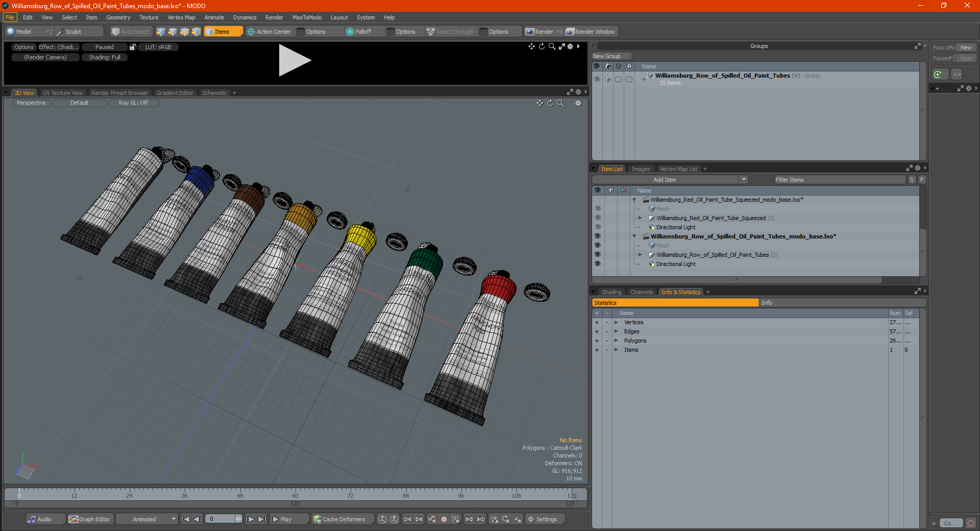Collapse the Williamsburg_Row_of_Spilled_Oil_Paint_Tubes_modo_base.lxo scene
The image size is (980, 531).
point(634,236)
